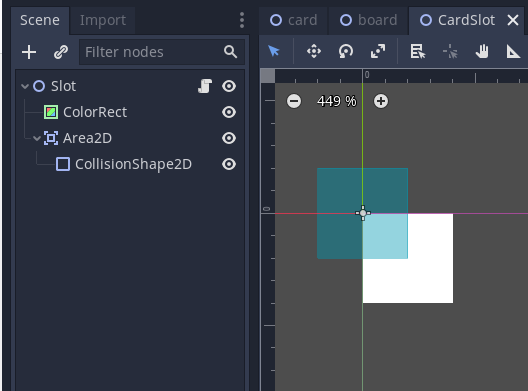Click the Add Child Node plus icon

click(29, 52)
